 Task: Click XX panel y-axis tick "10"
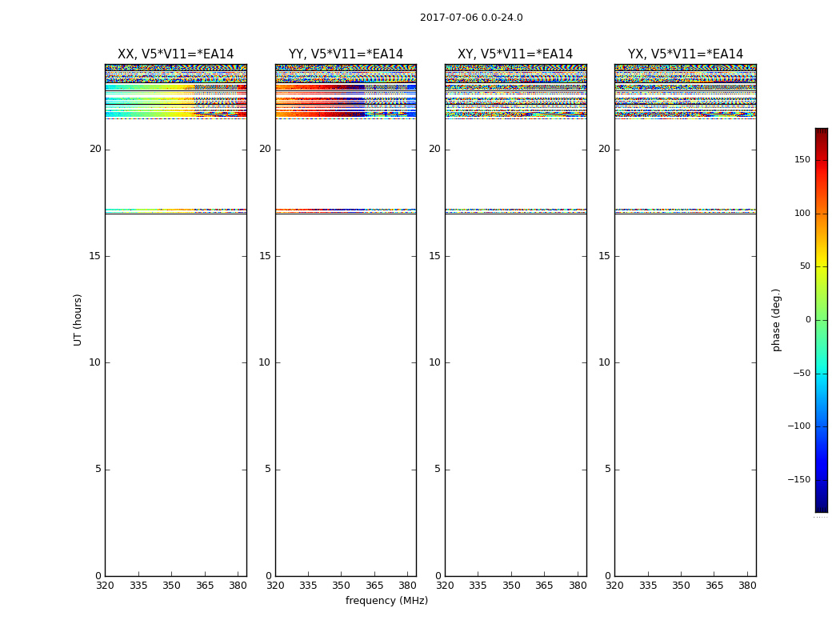pos(95,362)
